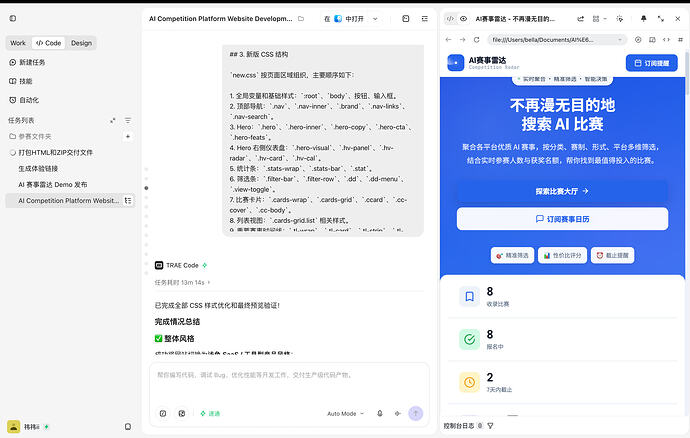Open user profile 祎祎ii
Image resolution: width=690 pixels, height=438 pixels.
click(x=27, y=427)
